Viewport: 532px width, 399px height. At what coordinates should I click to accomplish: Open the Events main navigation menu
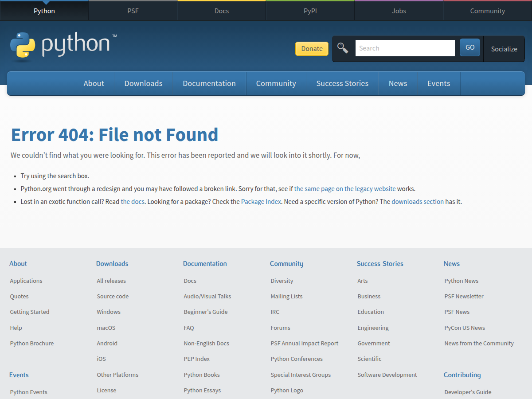[439, 83]
